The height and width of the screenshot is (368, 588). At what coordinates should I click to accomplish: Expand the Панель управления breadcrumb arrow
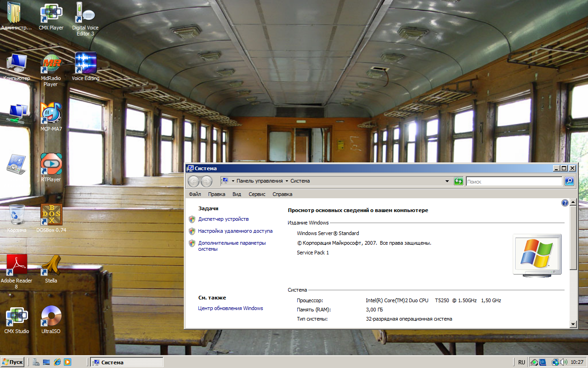[287, 181]
